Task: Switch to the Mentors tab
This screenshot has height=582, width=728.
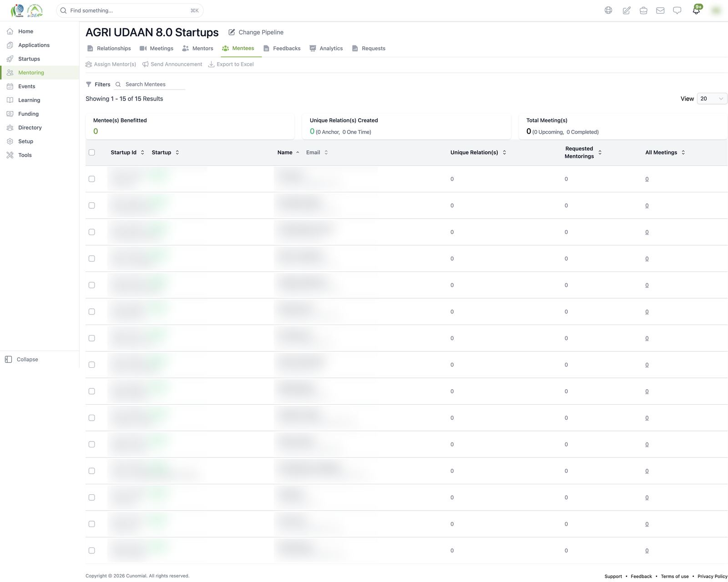Action: [197, 48]
